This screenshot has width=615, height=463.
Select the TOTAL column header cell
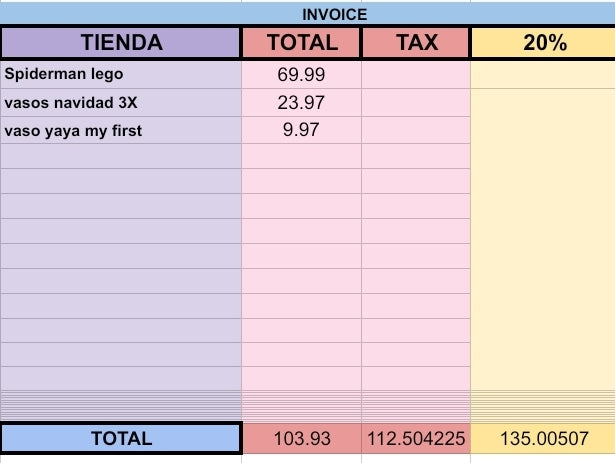(302, 43)
